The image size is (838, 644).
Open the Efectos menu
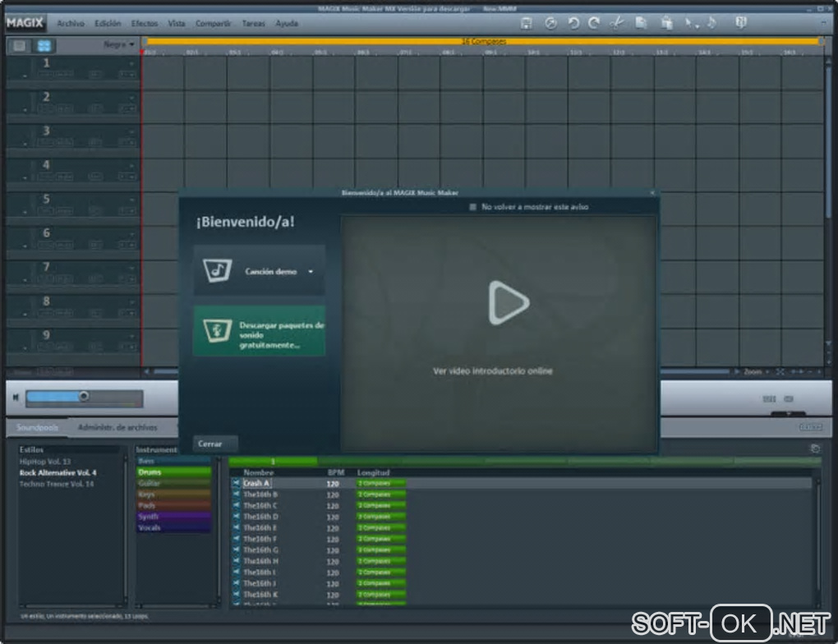pyautogui.click(x=145, y=24)
